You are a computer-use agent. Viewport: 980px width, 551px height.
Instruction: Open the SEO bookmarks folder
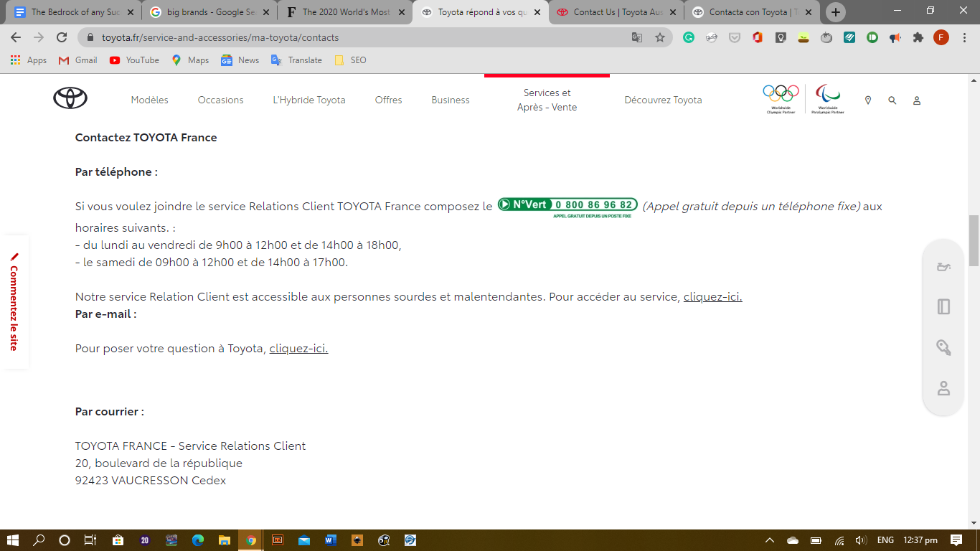(x=350, y=60)
